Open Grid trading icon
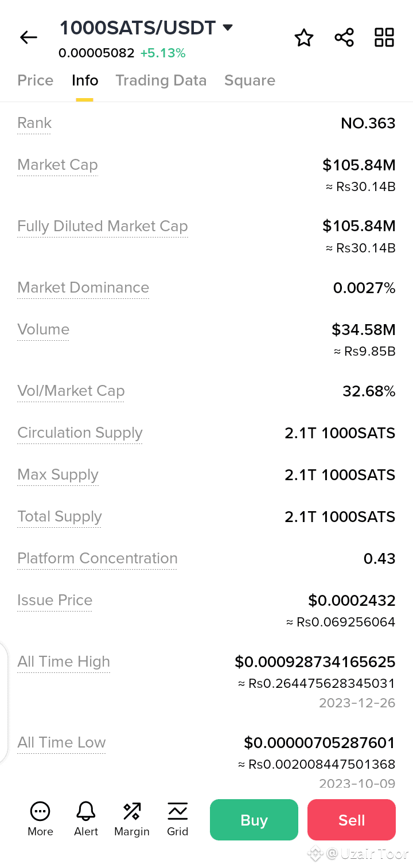Image resolution: width=413 pixels, height=868 pixels. click(178, 819)
